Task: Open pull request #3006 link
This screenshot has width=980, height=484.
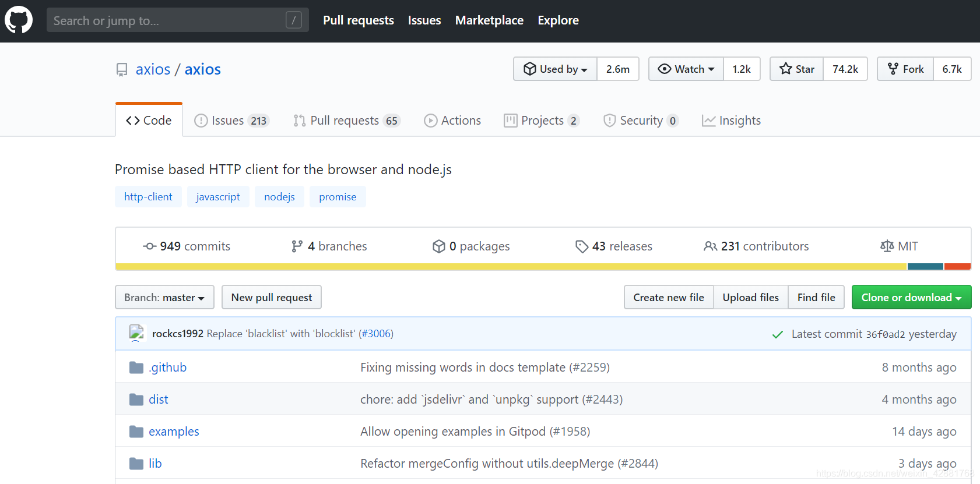Action: click(376, 334)
